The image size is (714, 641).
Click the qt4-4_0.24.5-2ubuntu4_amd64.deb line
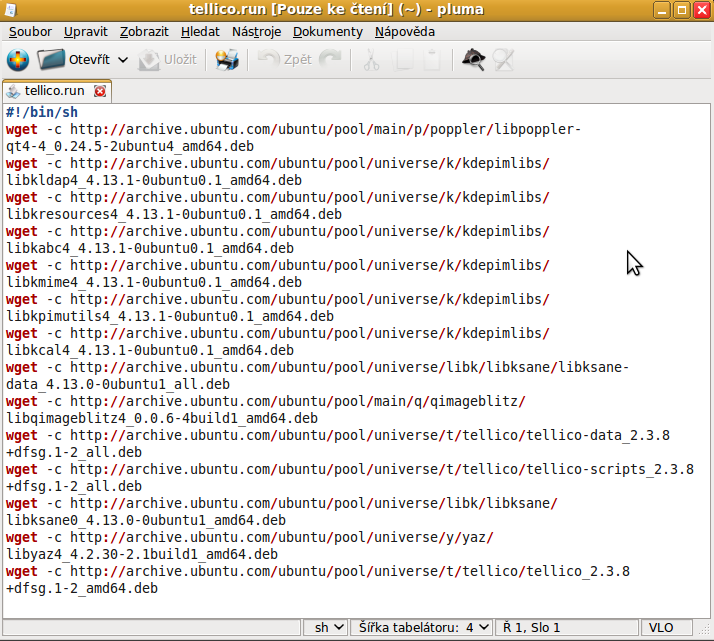(130, 146)
